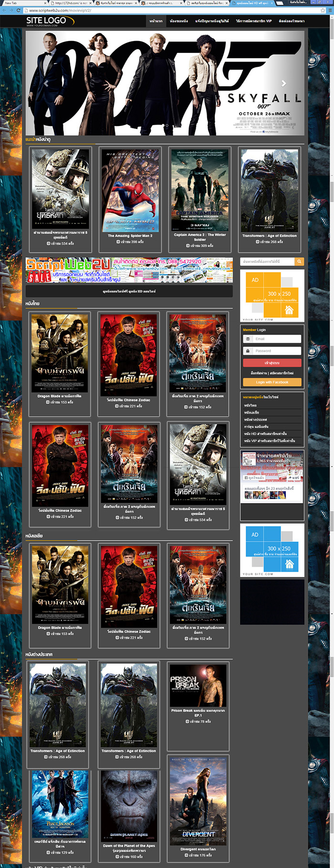Click the browser back arrow

coord(4,10)
